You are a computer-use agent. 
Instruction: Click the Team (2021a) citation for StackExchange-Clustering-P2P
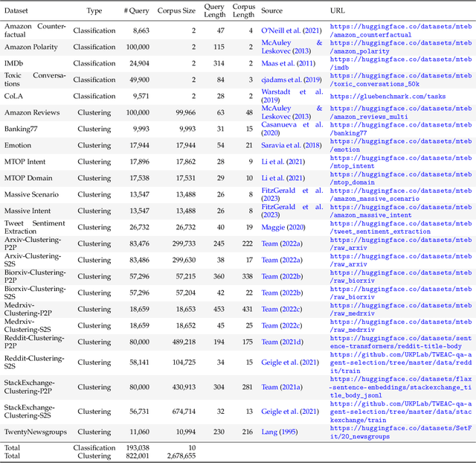[x=283, y=387]
